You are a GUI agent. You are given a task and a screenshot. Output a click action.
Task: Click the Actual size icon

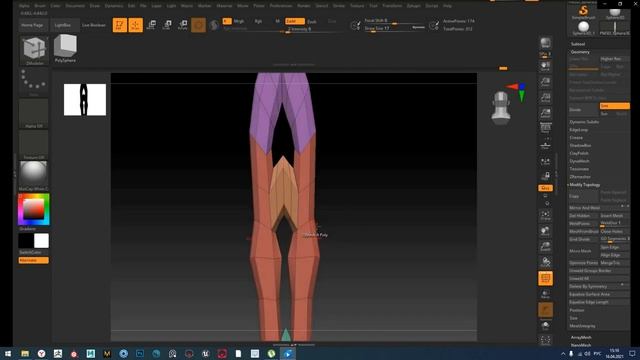coord(545,98)
